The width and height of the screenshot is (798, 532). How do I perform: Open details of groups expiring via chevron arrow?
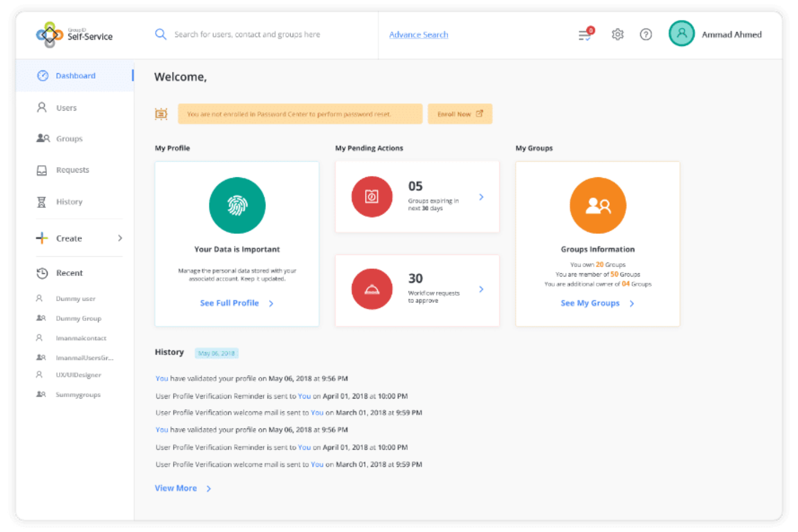[481, 197]
